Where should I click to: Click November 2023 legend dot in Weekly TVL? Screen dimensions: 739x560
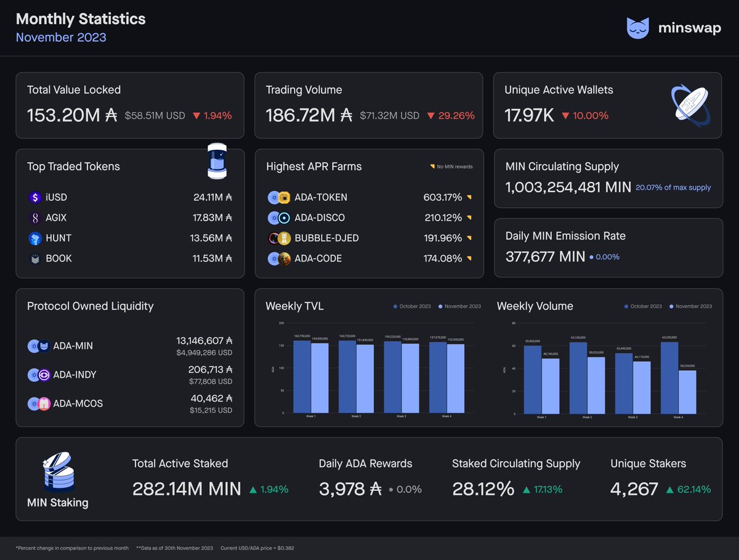pos(440,306)
